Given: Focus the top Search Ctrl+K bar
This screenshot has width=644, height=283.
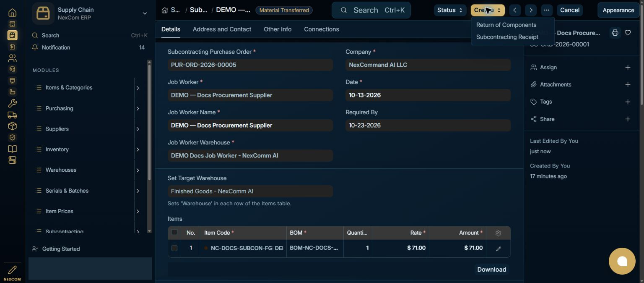Looking at the screenshot, I should (371, 10).
